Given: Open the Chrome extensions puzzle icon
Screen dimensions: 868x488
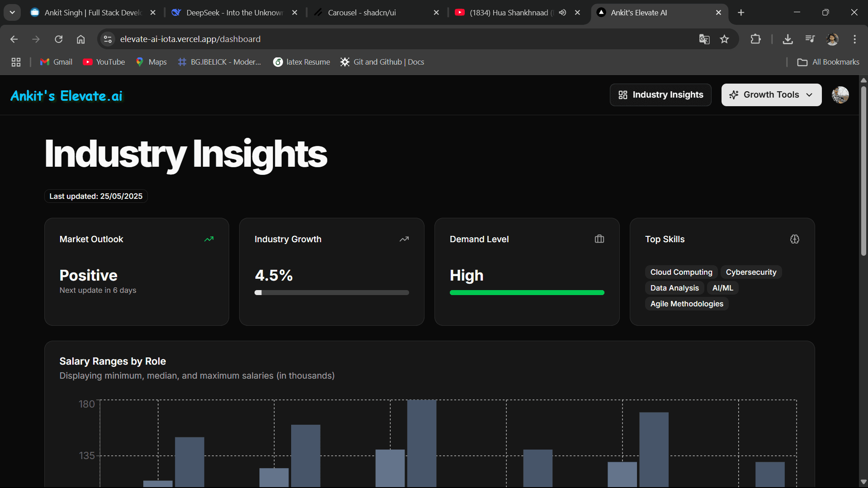Looking at the screenshot, I should (755, 39).
